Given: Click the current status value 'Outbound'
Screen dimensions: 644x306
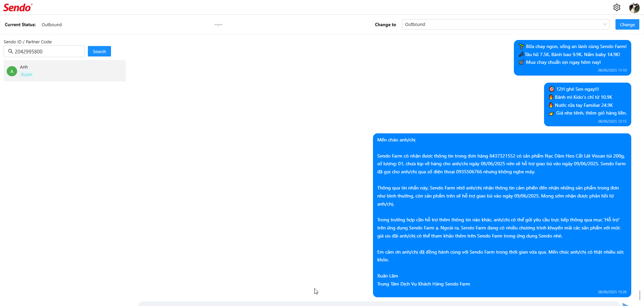Looking at the screenshot, I should [x=52, y=25].
